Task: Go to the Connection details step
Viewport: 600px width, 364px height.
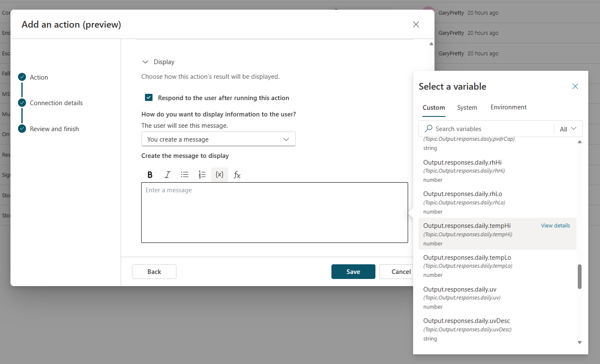Action: [56, 103]
